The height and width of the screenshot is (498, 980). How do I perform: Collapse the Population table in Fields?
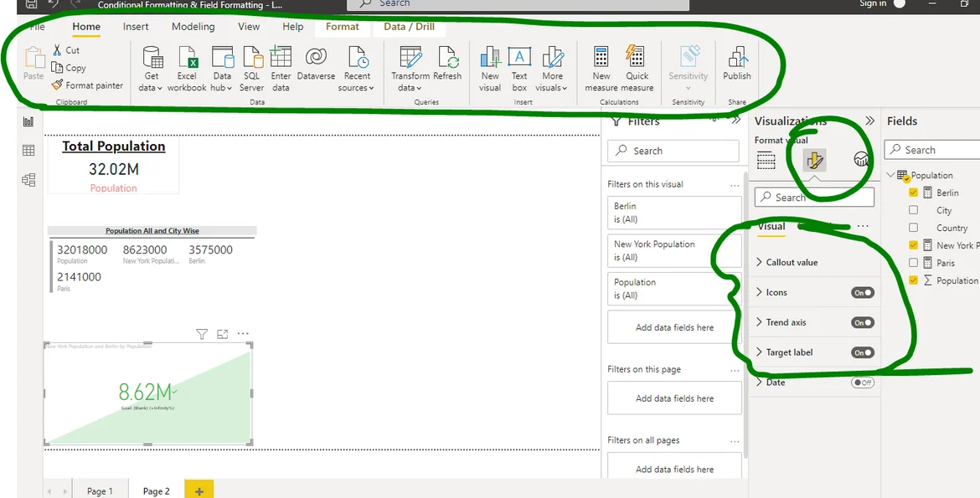(890, 175)
